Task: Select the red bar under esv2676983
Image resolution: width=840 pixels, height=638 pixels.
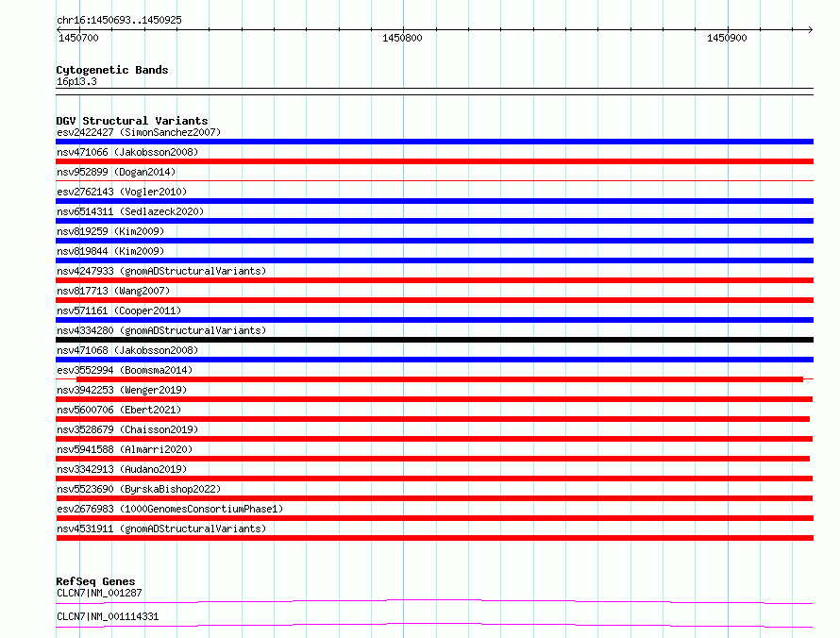Action: coord(434,518)
